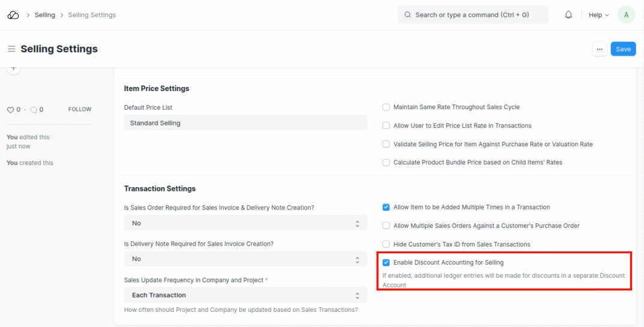Open the Help menu

pyautogui.click(x=598, y=15)
